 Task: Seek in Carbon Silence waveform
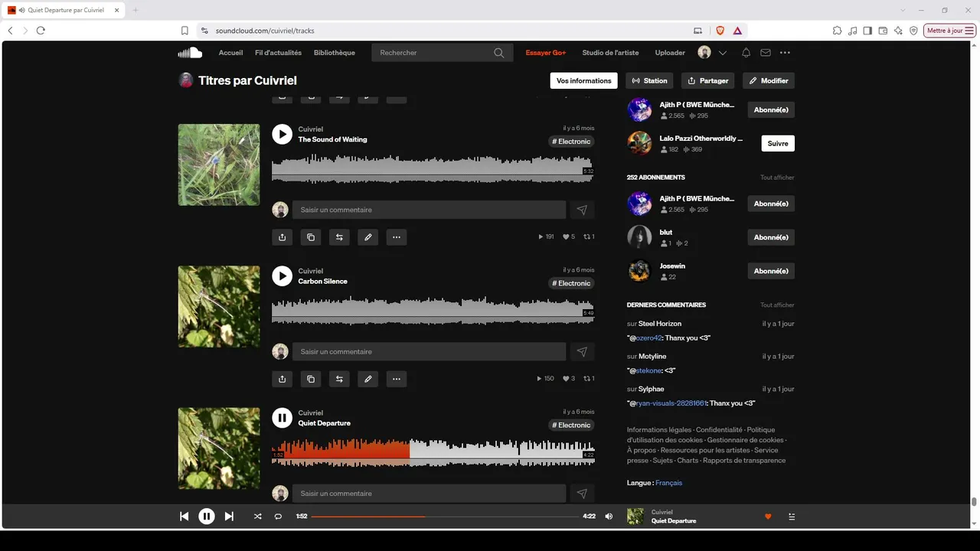coord(433,311)
